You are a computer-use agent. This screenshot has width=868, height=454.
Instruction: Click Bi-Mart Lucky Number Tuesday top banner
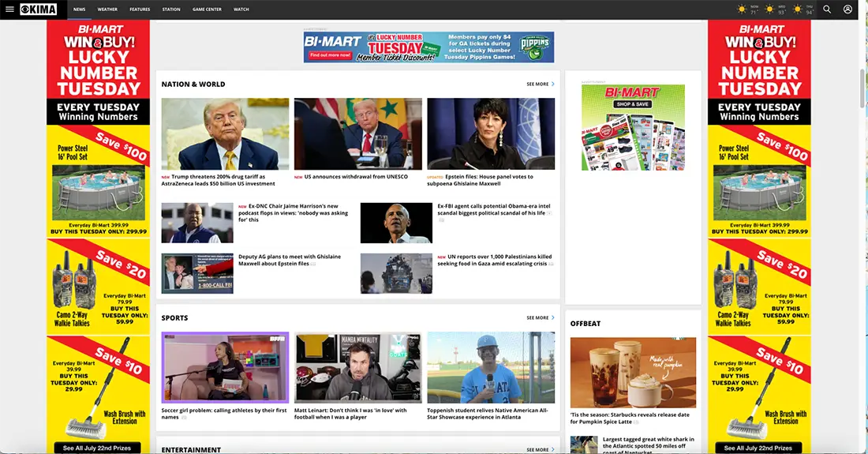[429, 47]
